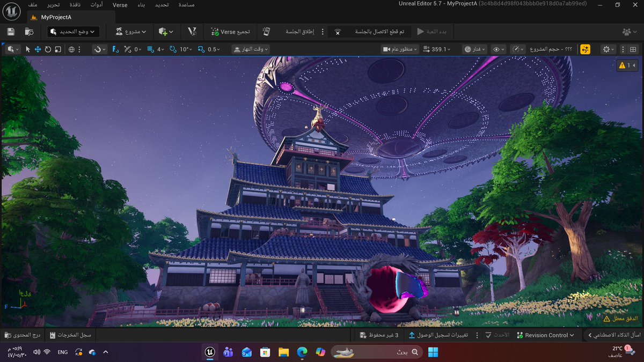Open the مشروع project dropdown
Image resolution: width=644 pixels, height=362 pixels.
pos(130,32)
